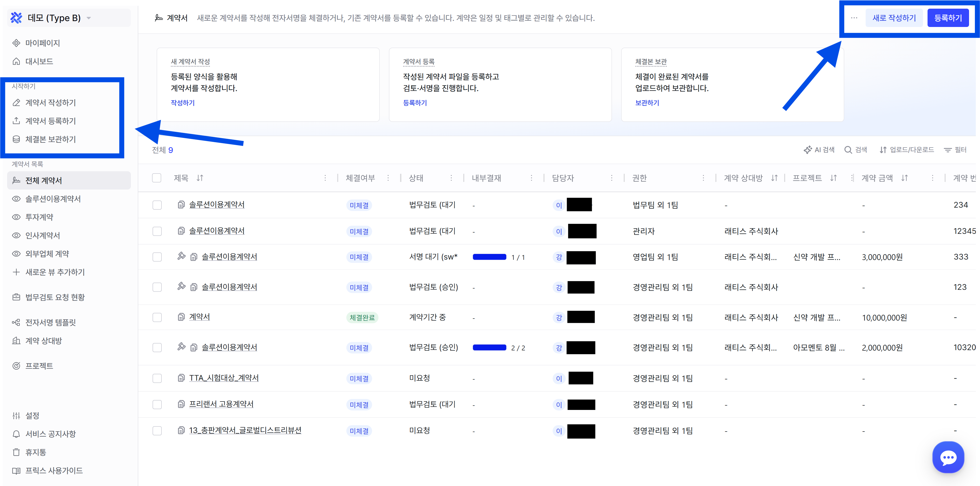The width and height of the screenshot is (980, 486).
Task: Click the 업로드/다운로드 arrows icon
Action: coord(883,150)
